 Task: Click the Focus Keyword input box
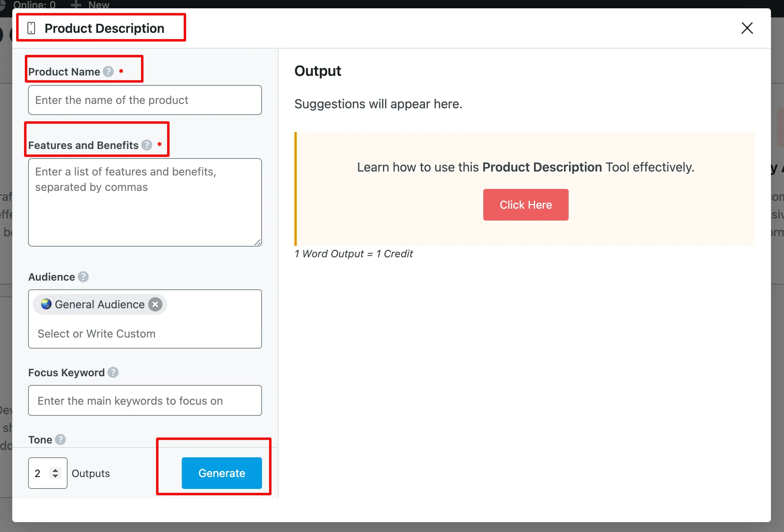pyautogui.click(x=145, y=400)
